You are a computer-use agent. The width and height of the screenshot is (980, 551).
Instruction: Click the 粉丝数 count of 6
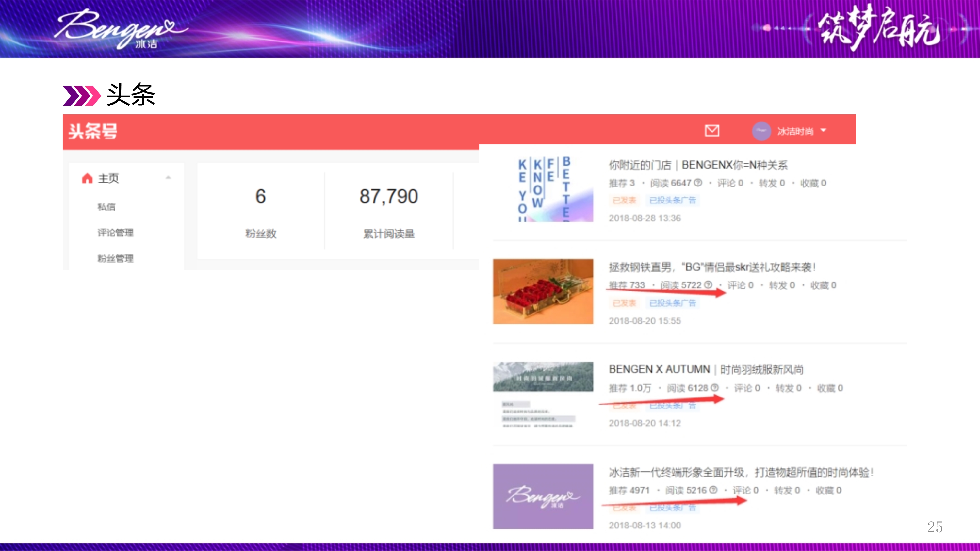[261, 196]
